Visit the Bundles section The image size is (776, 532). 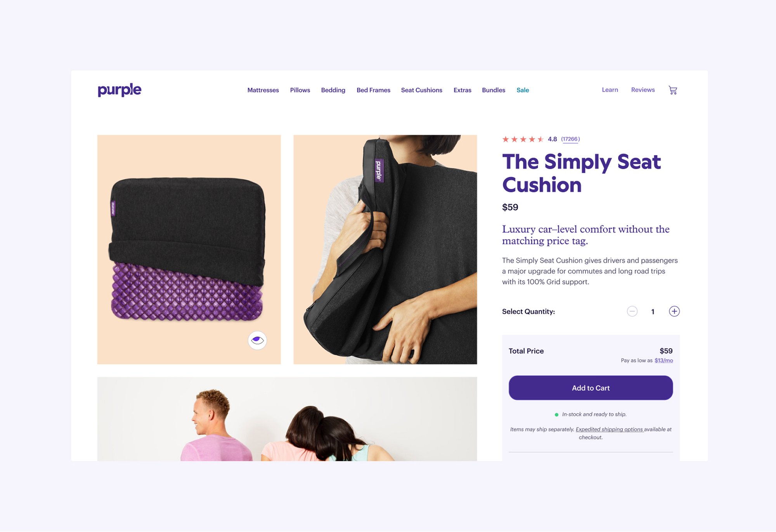494,90
